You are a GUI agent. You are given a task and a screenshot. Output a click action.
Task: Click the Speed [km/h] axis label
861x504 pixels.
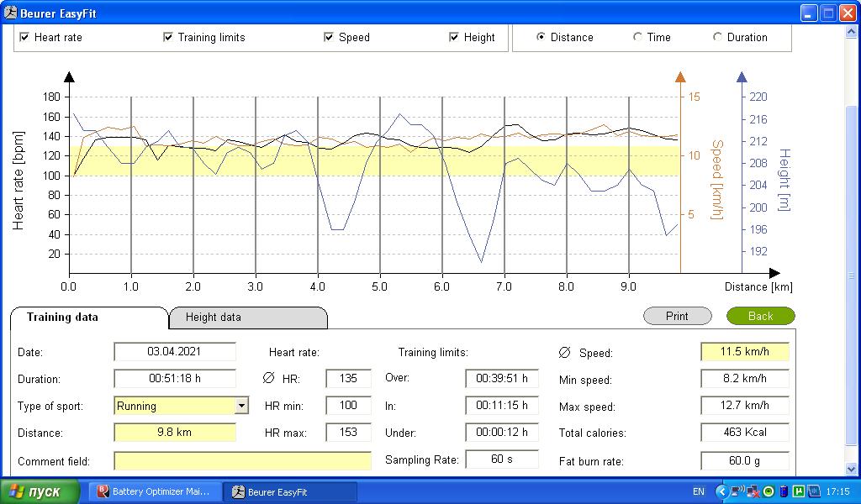(717, 180)
